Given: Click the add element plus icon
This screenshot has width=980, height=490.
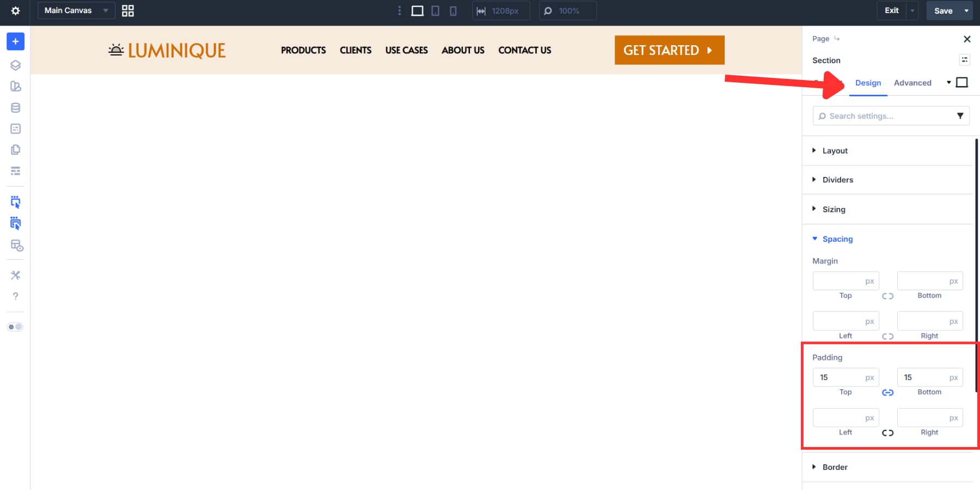Looking at the screenshot, I should 15,41.
